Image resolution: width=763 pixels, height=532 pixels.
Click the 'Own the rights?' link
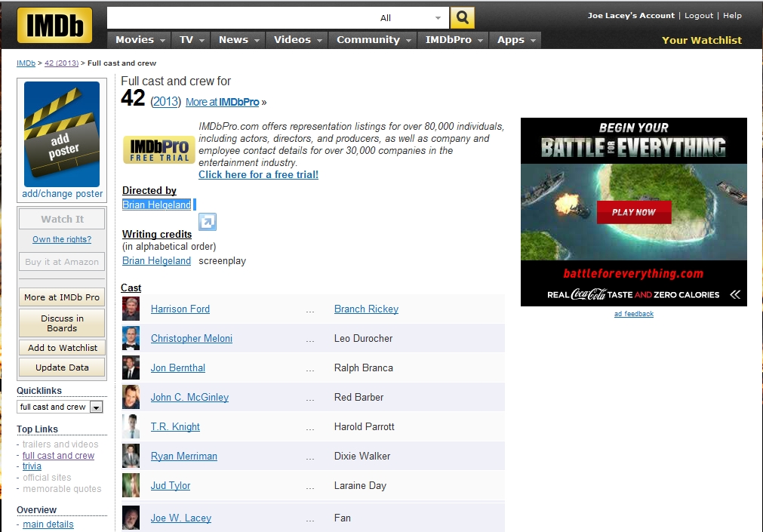[62, 239]
